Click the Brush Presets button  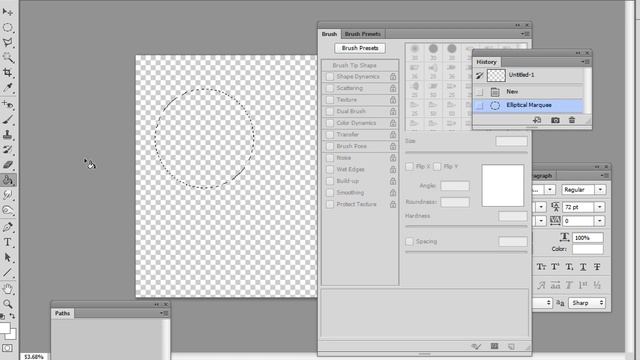pos(360,48)
